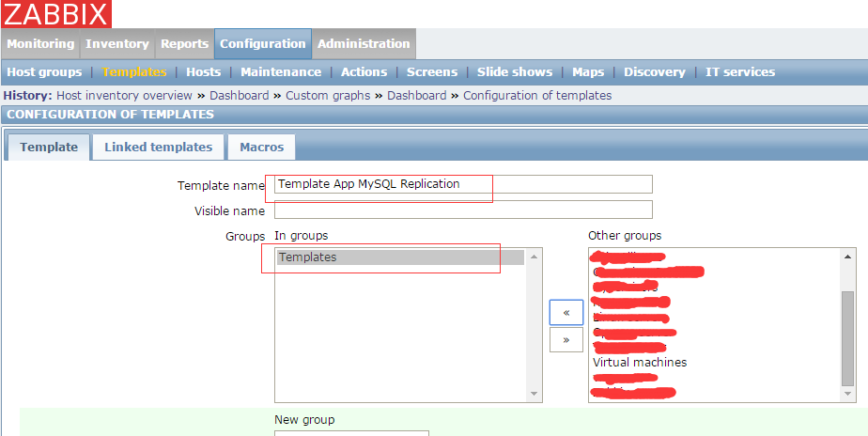Go to Actions submenu

[x=364, y=72]
